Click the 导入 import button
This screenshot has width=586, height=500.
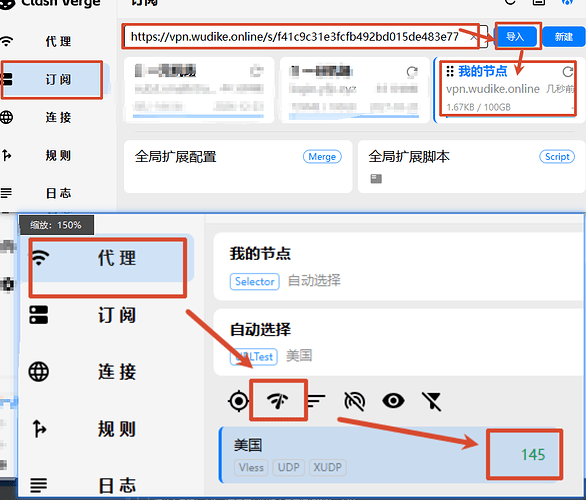(515, 37)
